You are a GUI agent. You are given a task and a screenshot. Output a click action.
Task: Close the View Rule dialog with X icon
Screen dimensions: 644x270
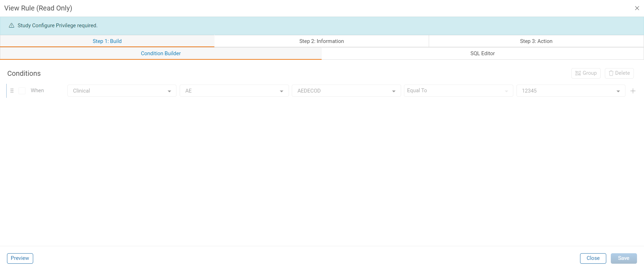[x=637, y=8]
